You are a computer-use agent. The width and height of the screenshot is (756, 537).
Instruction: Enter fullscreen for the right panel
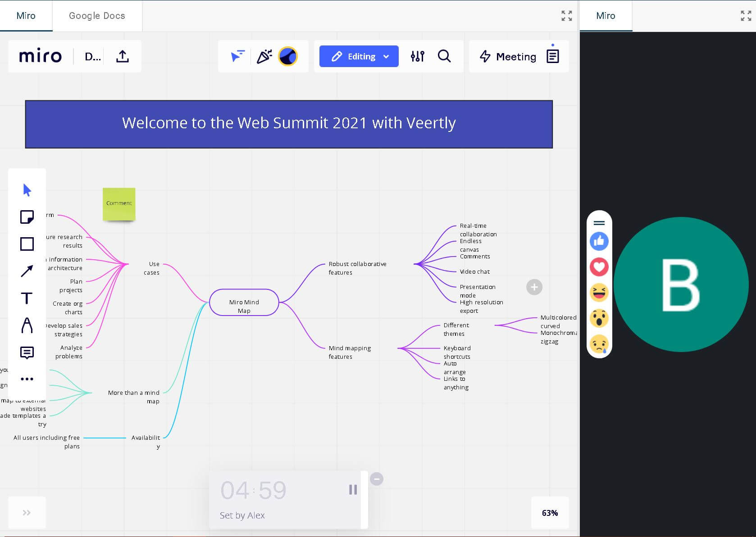coord(746,16)
